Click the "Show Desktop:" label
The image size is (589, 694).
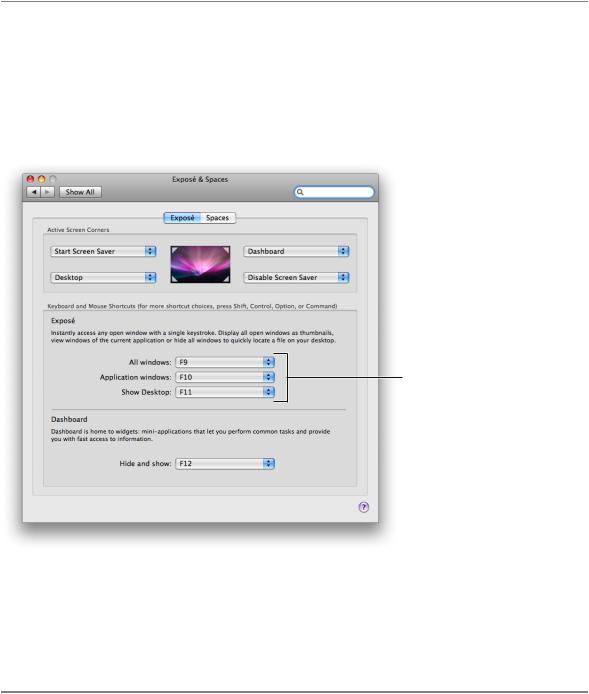pyautogui.click(x=146, y=392)
